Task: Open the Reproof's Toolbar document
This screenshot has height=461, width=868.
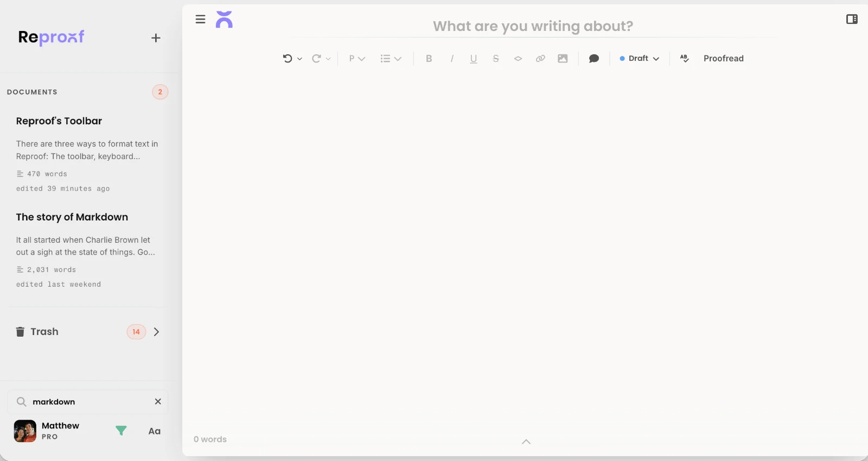Action: 59,121
